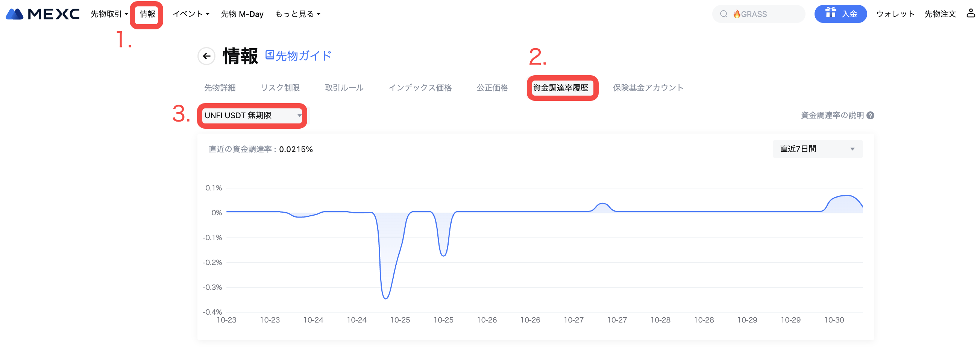Switch to the リスク制限 tab
Viewport: 980px width, 347px height.
click(x=280, y=88)
